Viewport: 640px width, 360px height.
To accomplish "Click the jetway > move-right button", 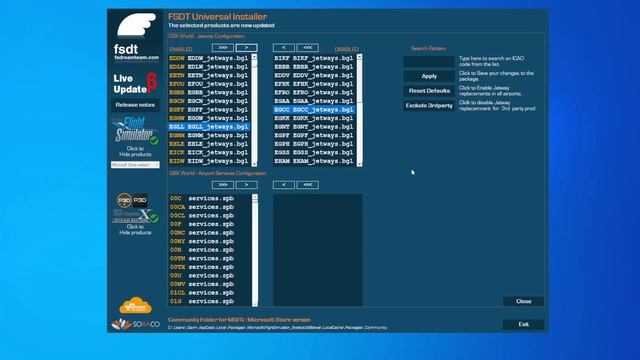I will click(247, 48).
